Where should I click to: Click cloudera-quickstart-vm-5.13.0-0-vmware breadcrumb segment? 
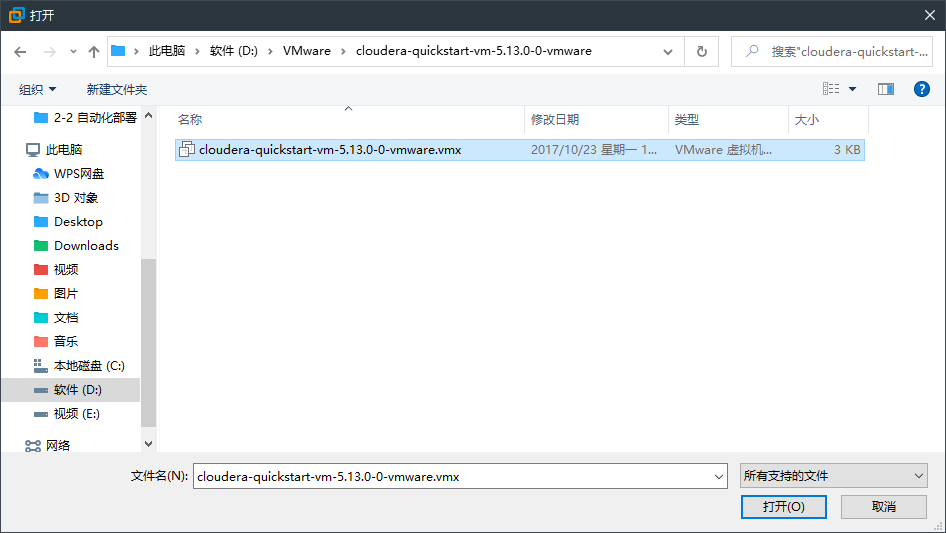coord(474,51)
